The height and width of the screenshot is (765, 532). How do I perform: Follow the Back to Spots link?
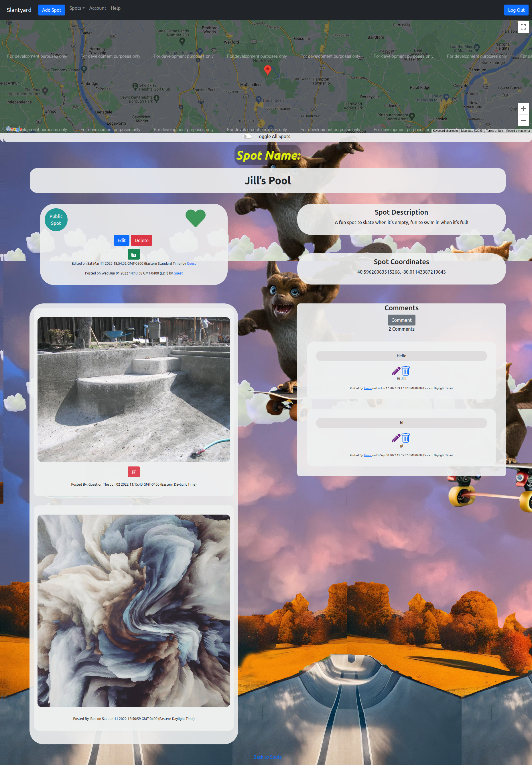267,757
